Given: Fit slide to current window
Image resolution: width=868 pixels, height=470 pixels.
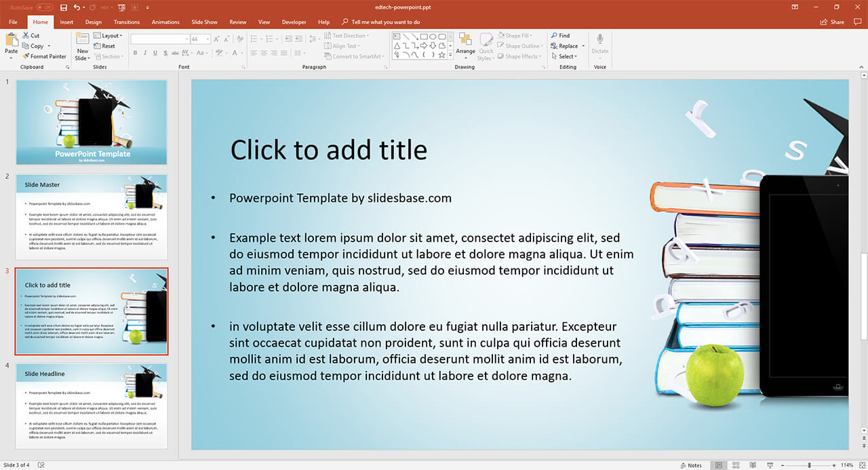Looking at the screenshot, I should [x=861, y=465].
